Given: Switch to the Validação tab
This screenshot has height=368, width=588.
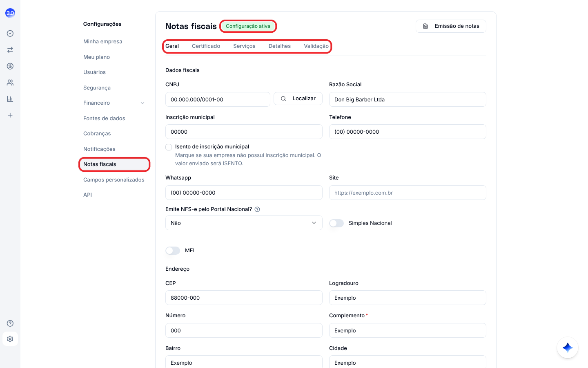Looking at the screenshot, I should [x=316, y=46].
